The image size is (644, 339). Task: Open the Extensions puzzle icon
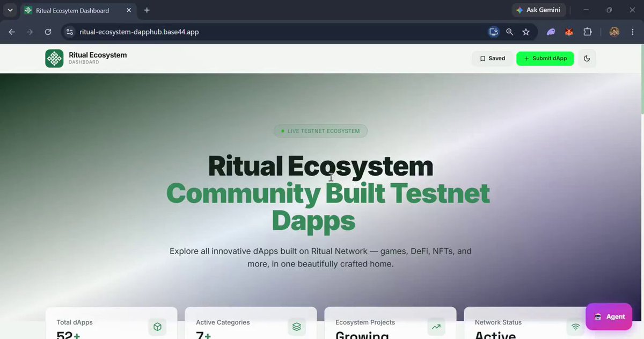[587, 32]
